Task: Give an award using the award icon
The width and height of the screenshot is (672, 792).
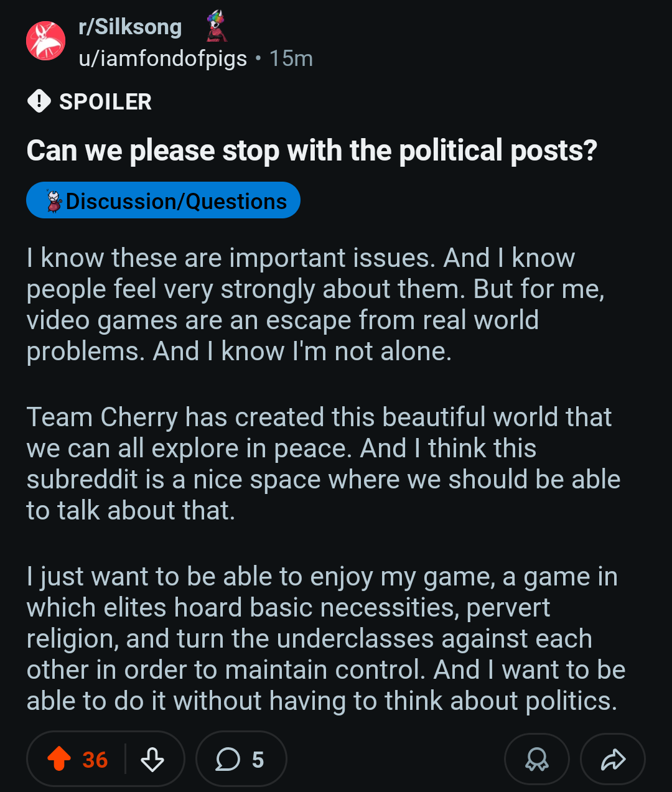Action: (x=537, y=759)
